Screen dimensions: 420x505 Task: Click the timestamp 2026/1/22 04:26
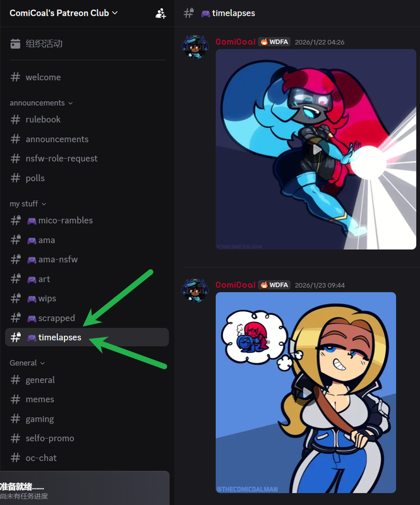point(320,42)
